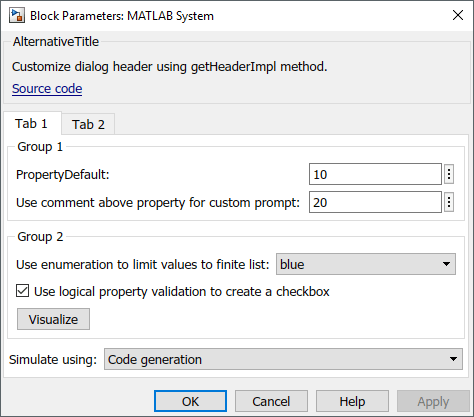
Task: Focus the PropertyDefault field containing 10
Action: pos(375,174)
